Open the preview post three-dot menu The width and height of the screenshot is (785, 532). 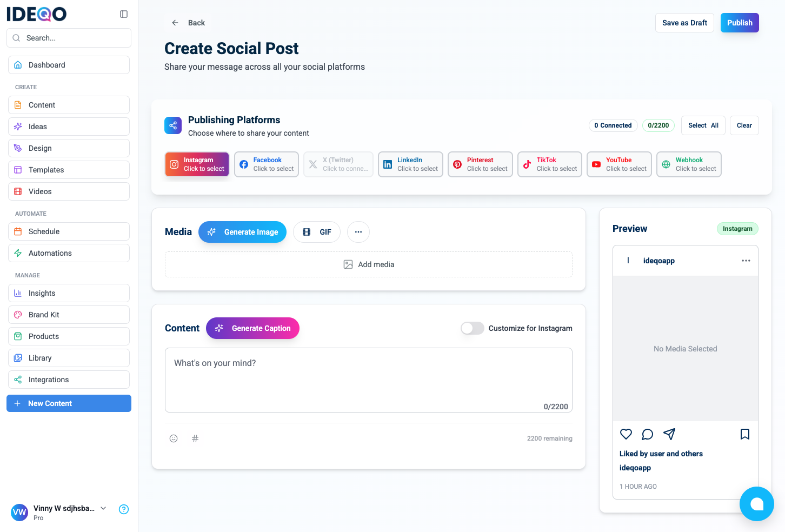pyautogui.click(x=746, y=261)
